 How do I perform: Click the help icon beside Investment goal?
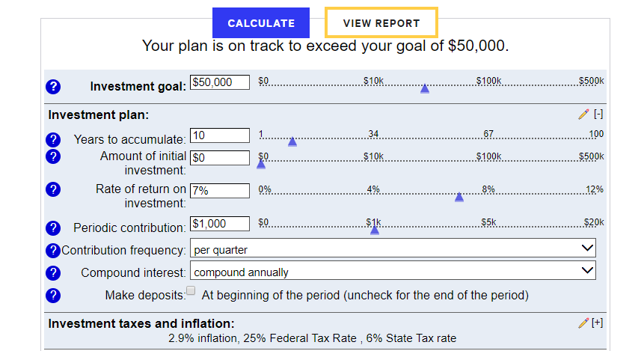(53, 86)
